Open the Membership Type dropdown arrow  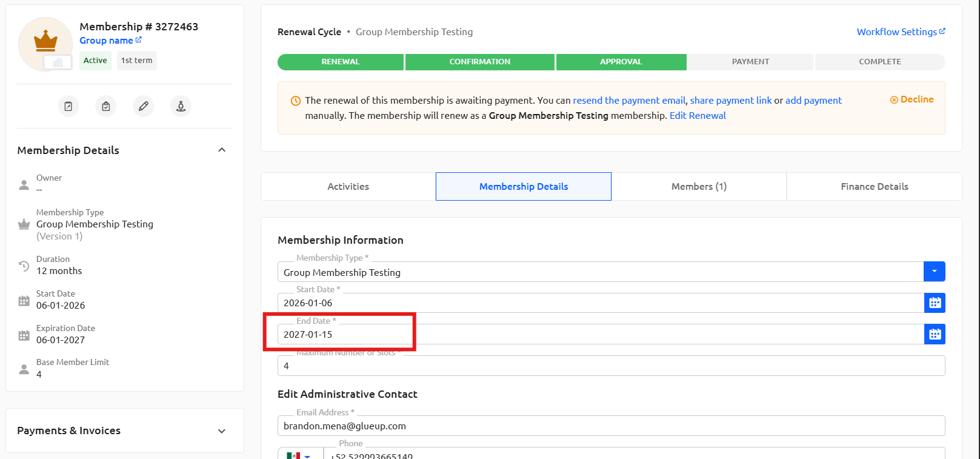coord(935,272)
